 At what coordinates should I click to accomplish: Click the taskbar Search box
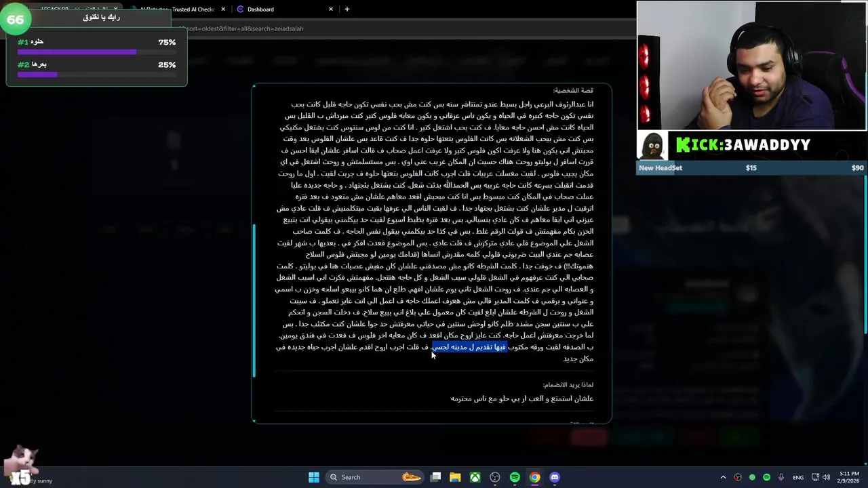(x=375, y=477)
